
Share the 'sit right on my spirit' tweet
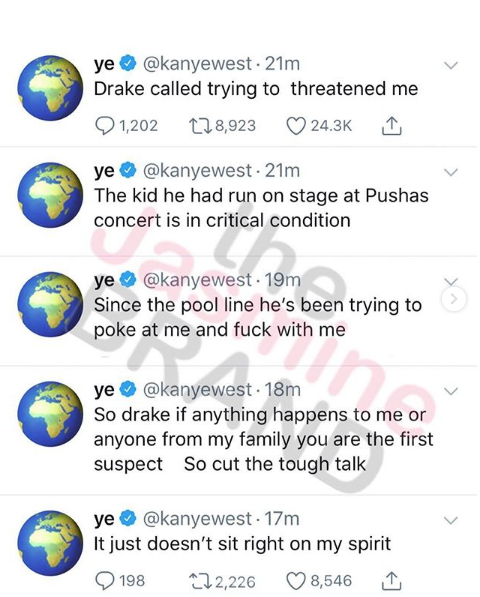[x=391, y=581]
